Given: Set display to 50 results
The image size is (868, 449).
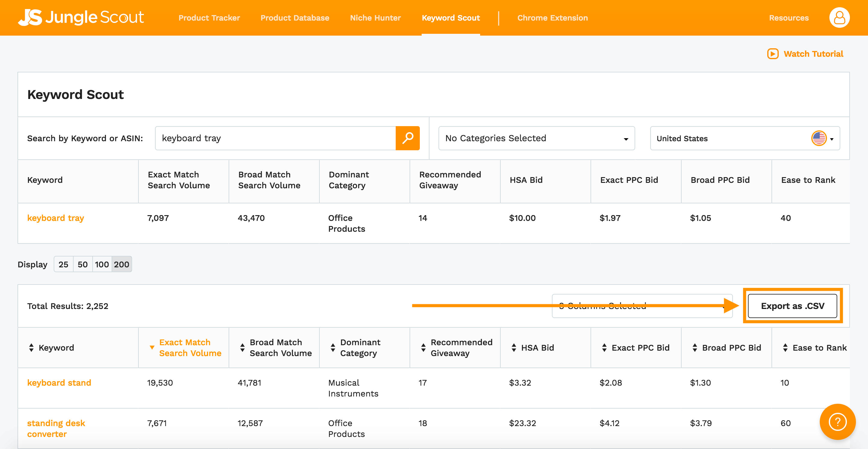Looking at the screenshot, I should coord(83,264).
